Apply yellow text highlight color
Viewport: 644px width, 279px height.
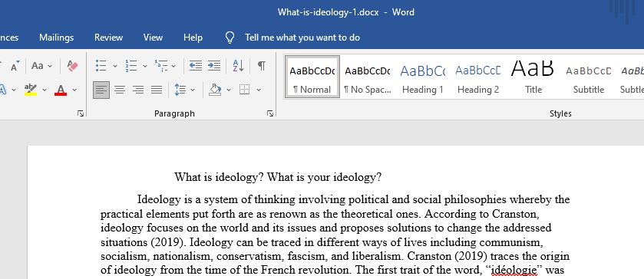click(31, 90)
